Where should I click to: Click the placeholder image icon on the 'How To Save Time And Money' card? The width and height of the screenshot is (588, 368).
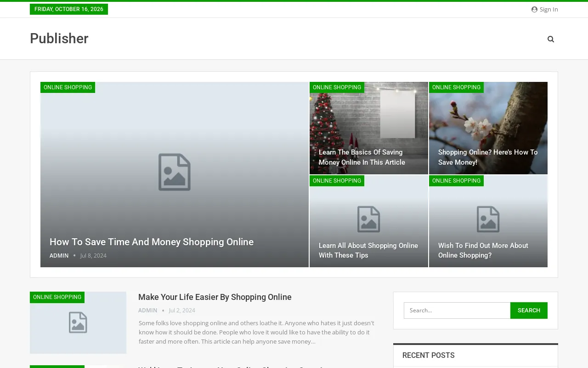(175, 172)
